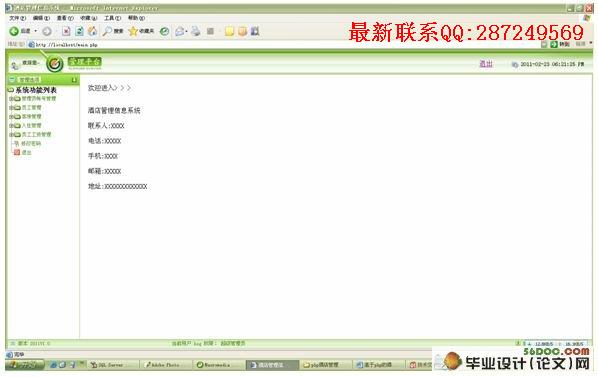Expand the 入住管理 tree folder

tap(11, 126)
